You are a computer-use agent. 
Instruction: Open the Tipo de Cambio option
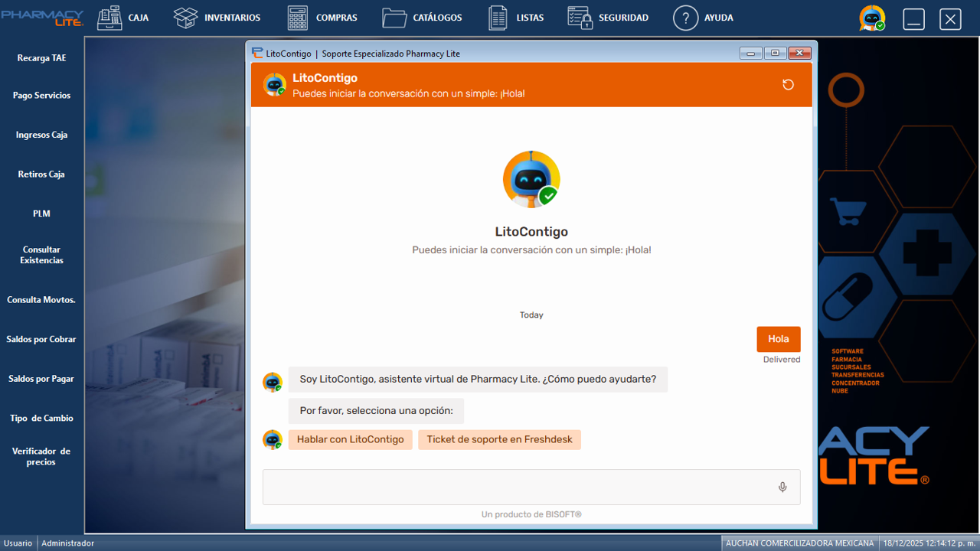(x=41, y=418)
